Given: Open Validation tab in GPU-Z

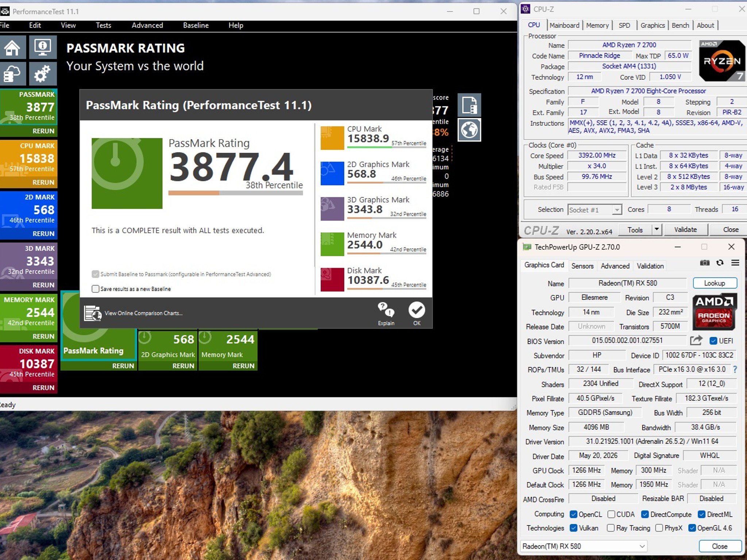Looking at the screenshot, I should pos(650,266).
